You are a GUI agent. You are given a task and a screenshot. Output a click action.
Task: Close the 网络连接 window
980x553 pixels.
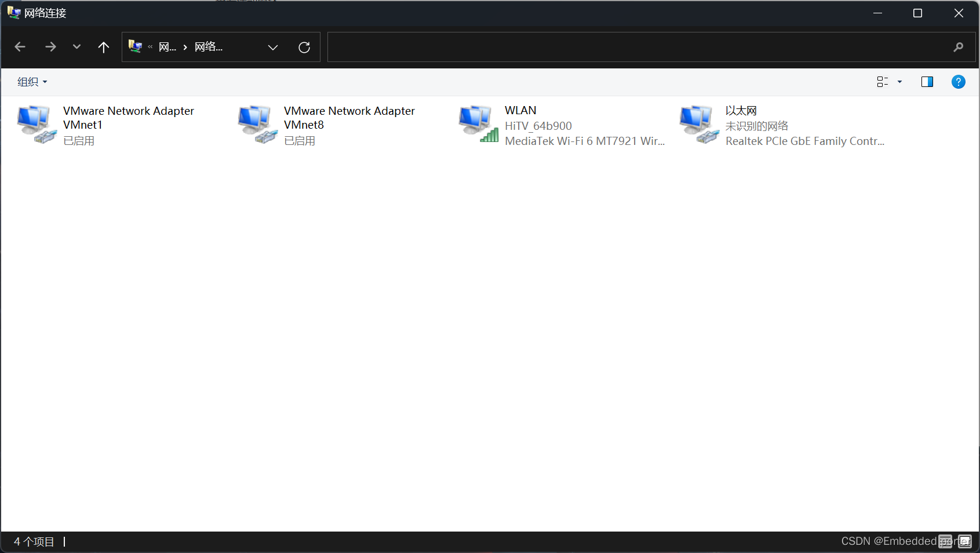[x=959, y=13]
